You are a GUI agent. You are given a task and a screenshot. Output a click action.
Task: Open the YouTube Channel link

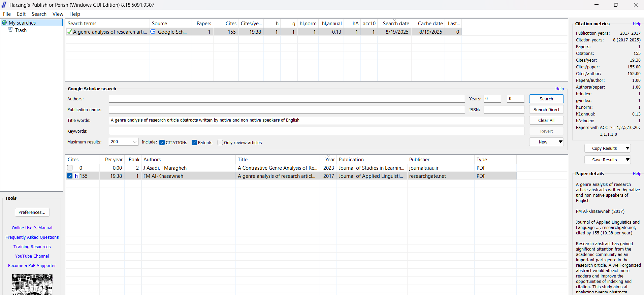(32, 256)
